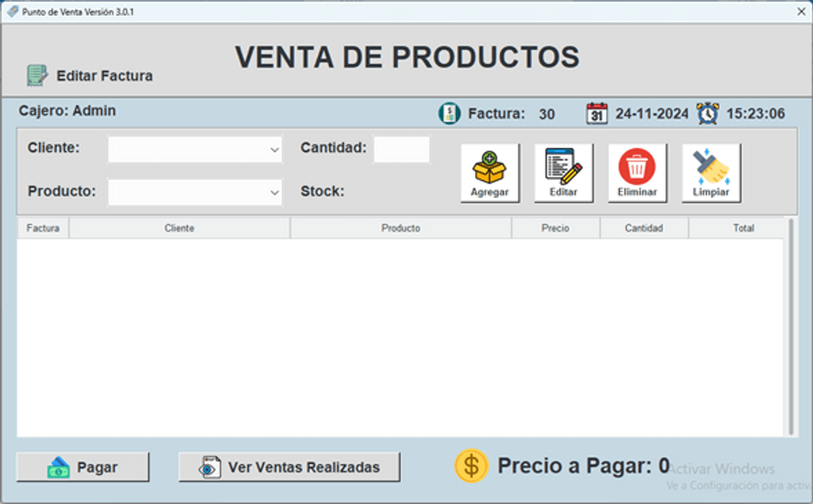The height and width of the screenshot is (504, 813).
Task: Click the gold dollar coin icon
Action: click(472, 466)
